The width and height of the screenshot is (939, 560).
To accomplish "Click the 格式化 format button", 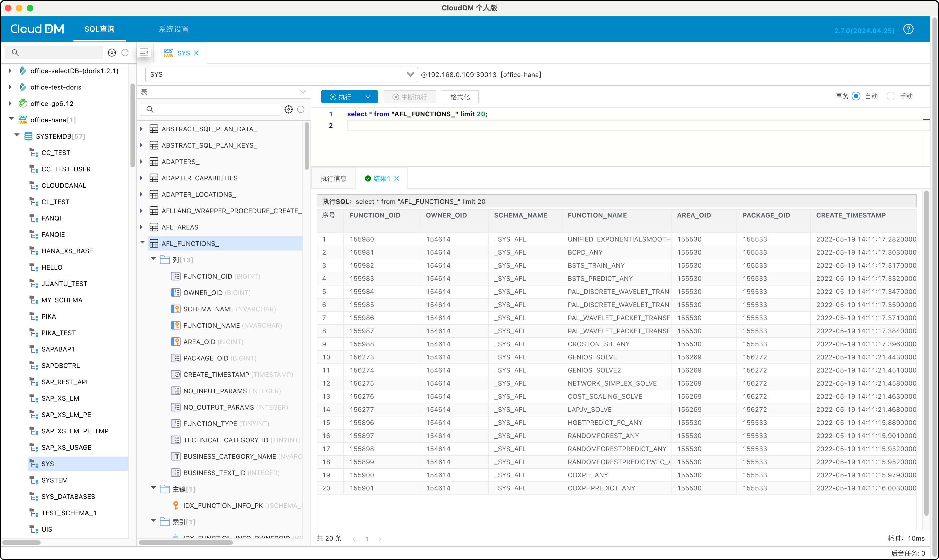I will click(460, 97).
